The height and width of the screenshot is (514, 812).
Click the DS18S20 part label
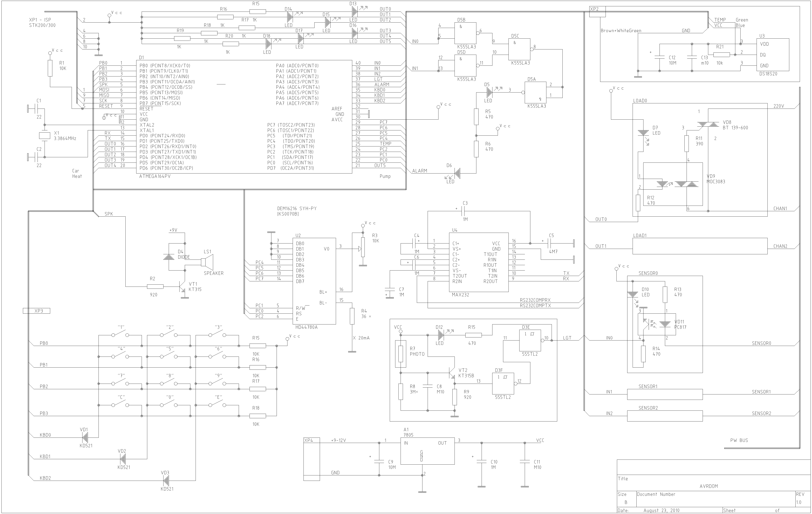click(769, 73)
